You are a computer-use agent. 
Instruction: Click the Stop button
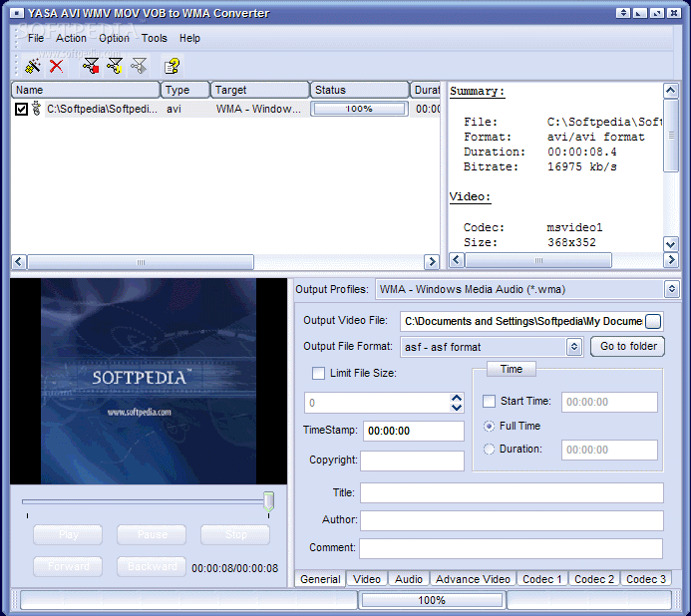[x=235, y=535]
